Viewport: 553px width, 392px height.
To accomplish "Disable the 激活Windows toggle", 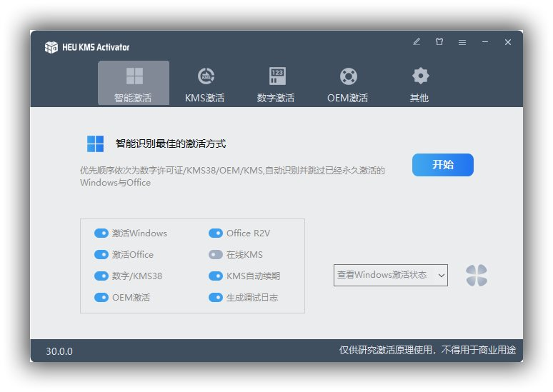I will [101, 233].
